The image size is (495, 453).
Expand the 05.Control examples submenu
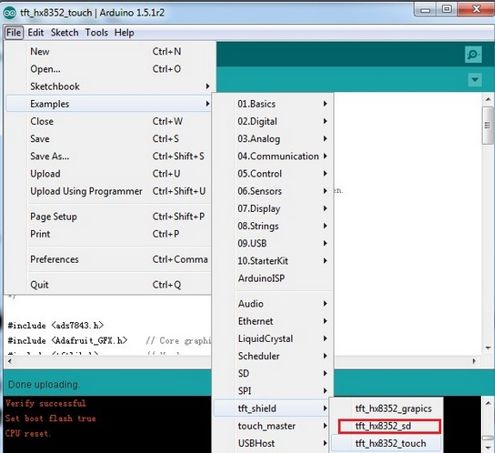click(x=273, y=174)
